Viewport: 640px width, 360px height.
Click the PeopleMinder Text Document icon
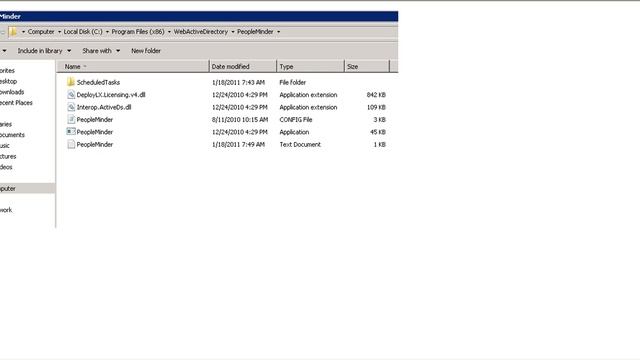(71, 144)
